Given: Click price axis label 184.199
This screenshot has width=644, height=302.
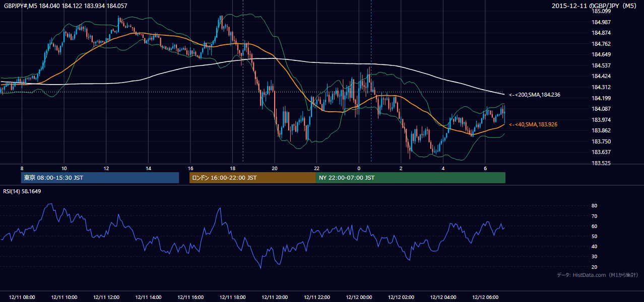Looking at the screenshot, I should [x=601, y=98].
